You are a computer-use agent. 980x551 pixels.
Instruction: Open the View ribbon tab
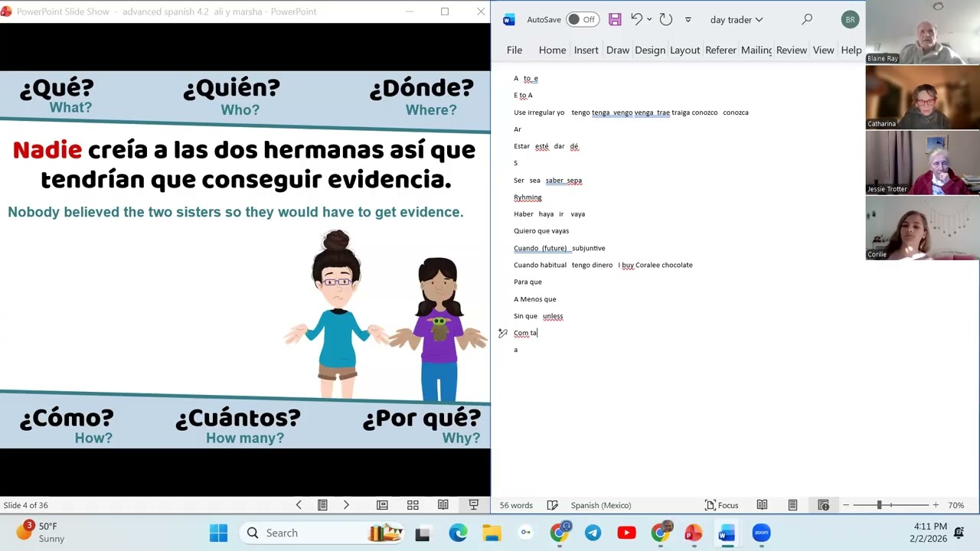pyautogui.click(x=824, y=50)
